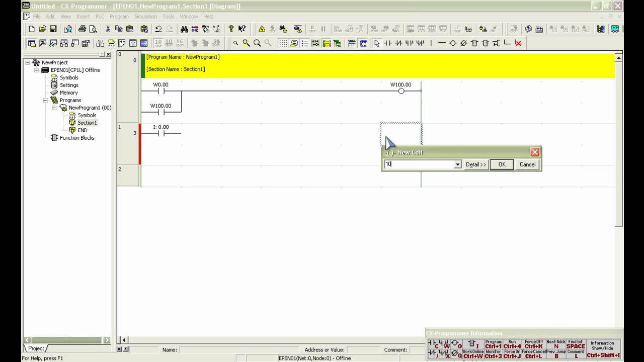Toggle the Project Workspace view icon
Image resolution: width=644 pixels, height=362 pixels.
click(32, 43)
